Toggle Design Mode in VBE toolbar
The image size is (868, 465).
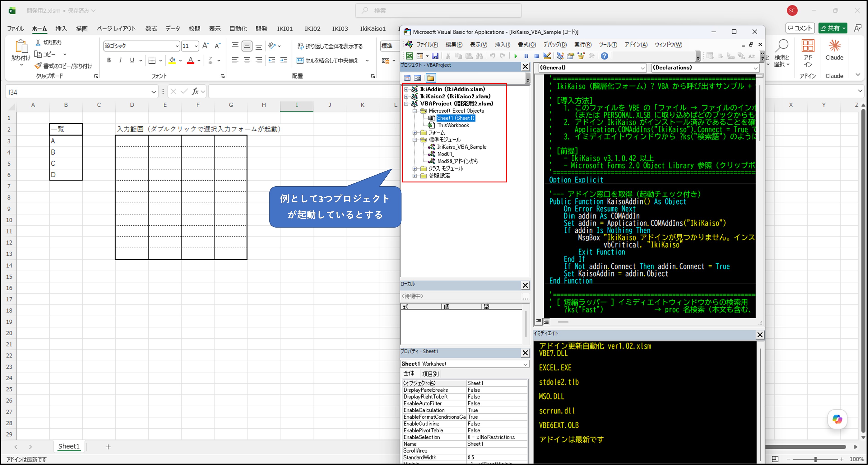[x=547, y=56]
